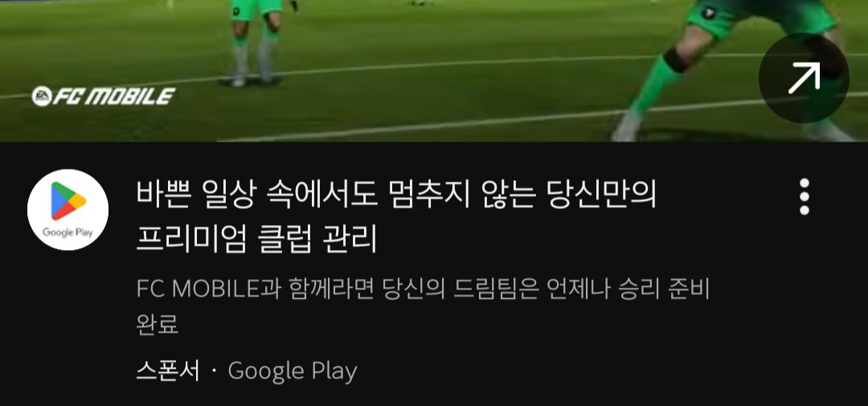The image size is (868, 406).
Task: Tap the football pitch video thumbnail
Action: [x=434, y=70]
